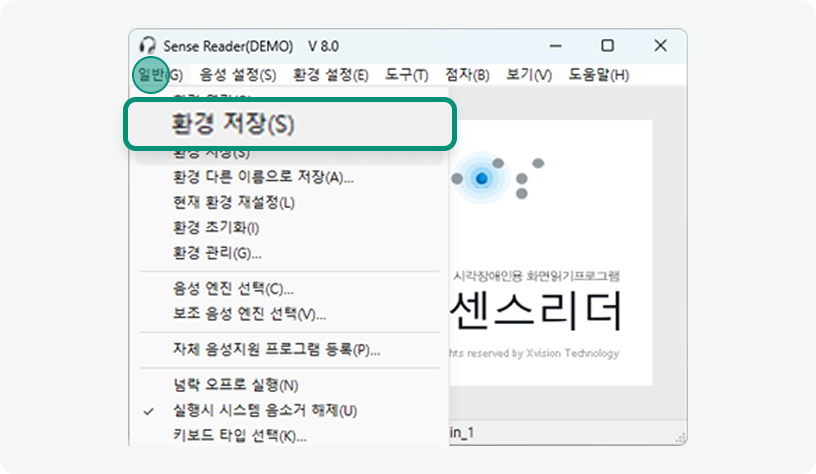Viewport: 816px width, 474px height.
Task: Toggle 넘락 오프로 실행(N) option
Action: [289, 386]
